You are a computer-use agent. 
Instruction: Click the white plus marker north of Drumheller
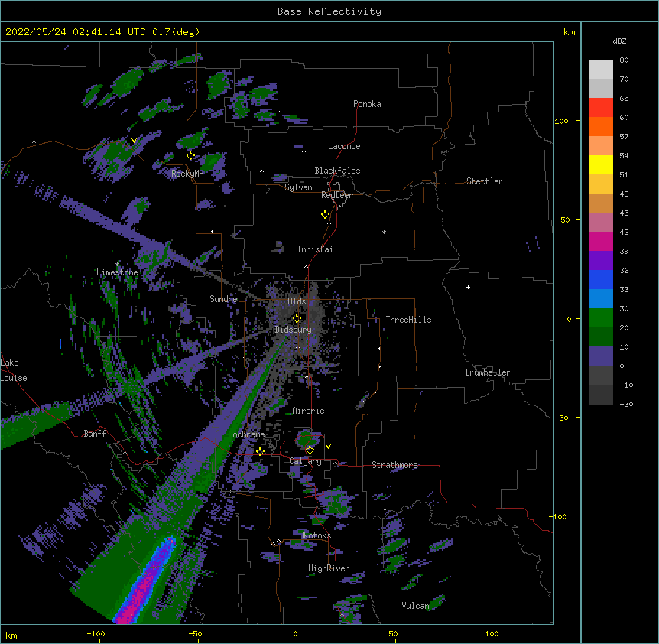point(468,287)
